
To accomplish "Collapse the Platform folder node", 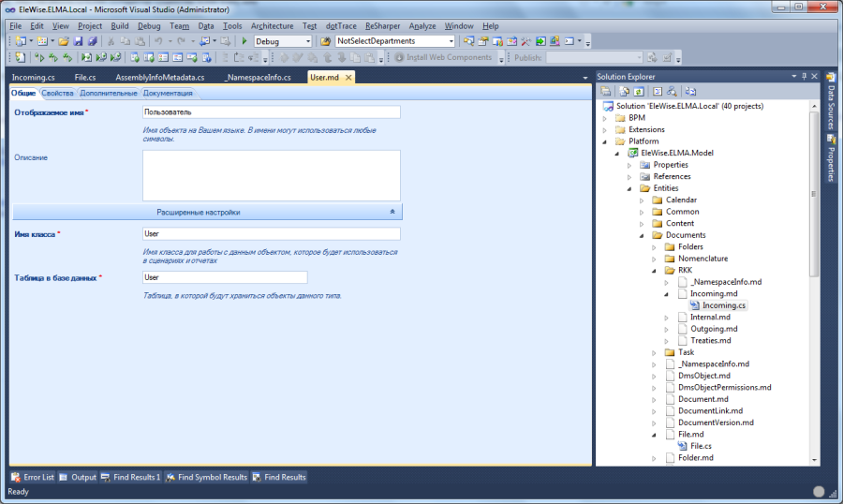I will pyautogui.click(x=605, y=141).
